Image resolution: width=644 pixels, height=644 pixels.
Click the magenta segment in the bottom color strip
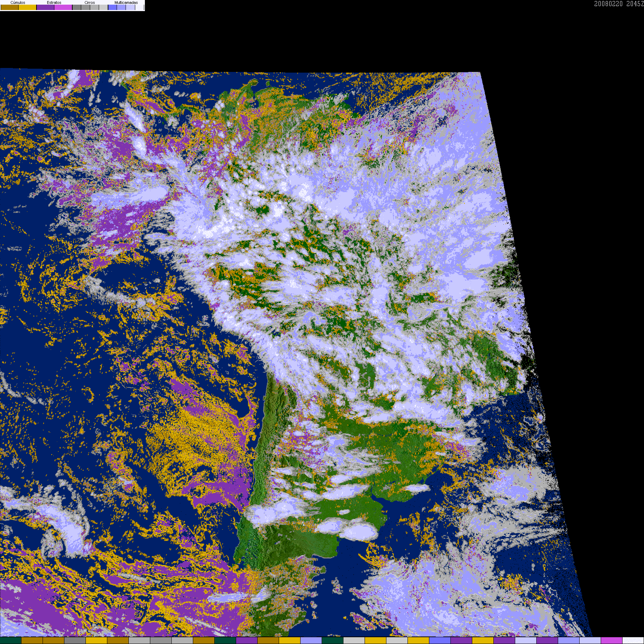611,640
